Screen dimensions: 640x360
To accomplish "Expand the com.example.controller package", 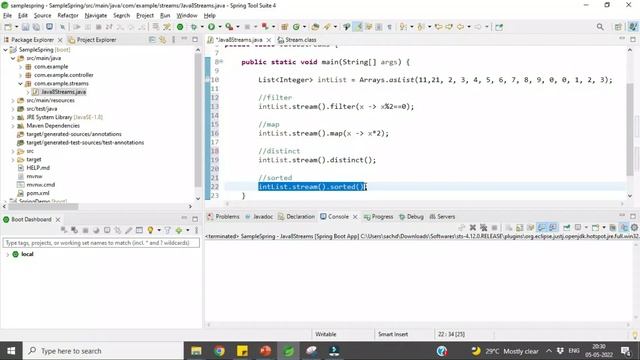I will click(20, 75).
